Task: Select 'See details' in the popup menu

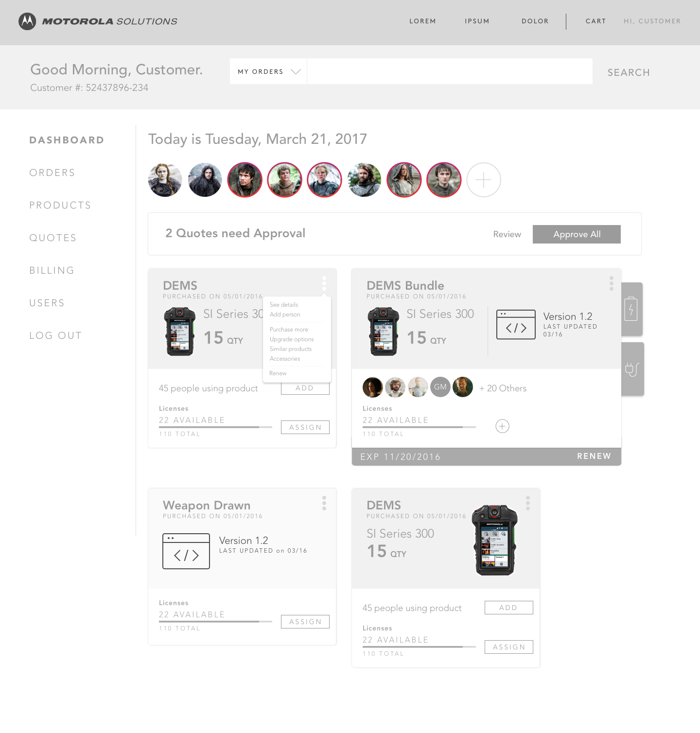Action: pyautogui.click(x=284, y=305)
